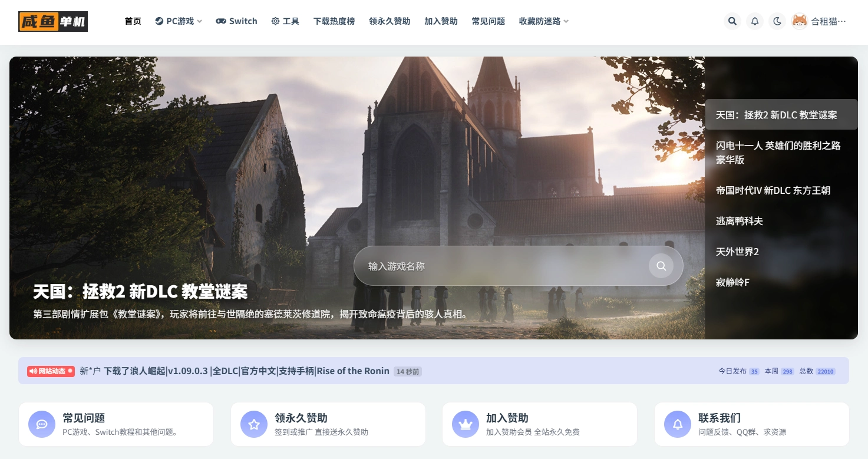Expand the PC游戏 dropdown menu
The width and height of the screenshot is (868, 459).
coord(179,21)
